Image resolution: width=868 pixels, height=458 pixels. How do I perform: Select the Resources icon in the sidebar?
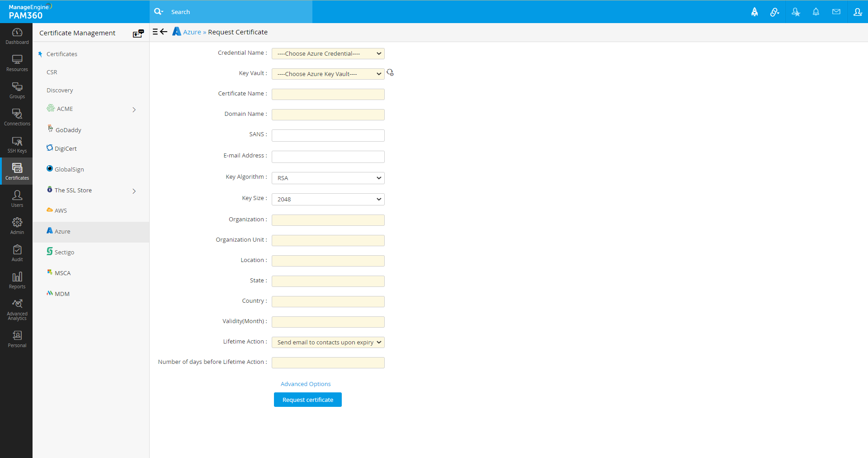pos(17,63)
